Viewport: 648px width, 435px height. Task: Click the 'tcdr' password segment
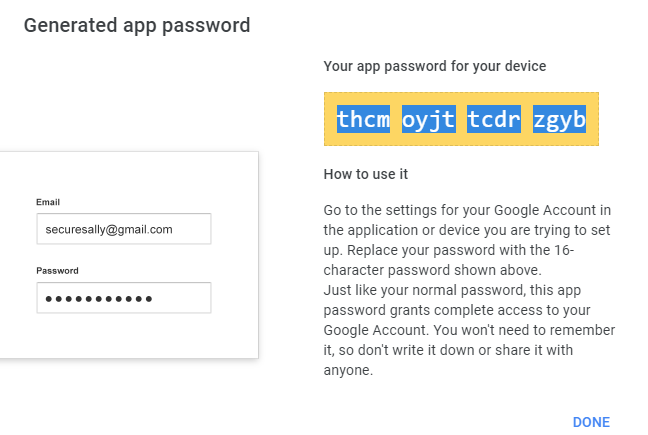(494, 119)
